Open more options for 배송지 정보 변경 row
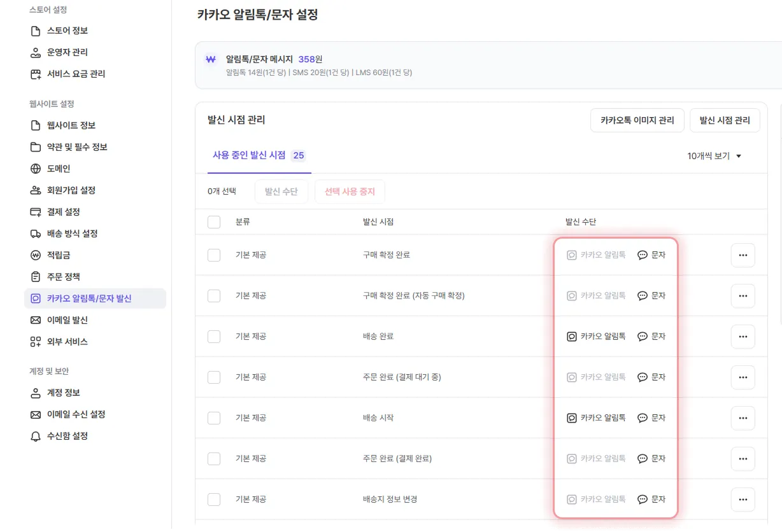 click(x=743, y=500)
